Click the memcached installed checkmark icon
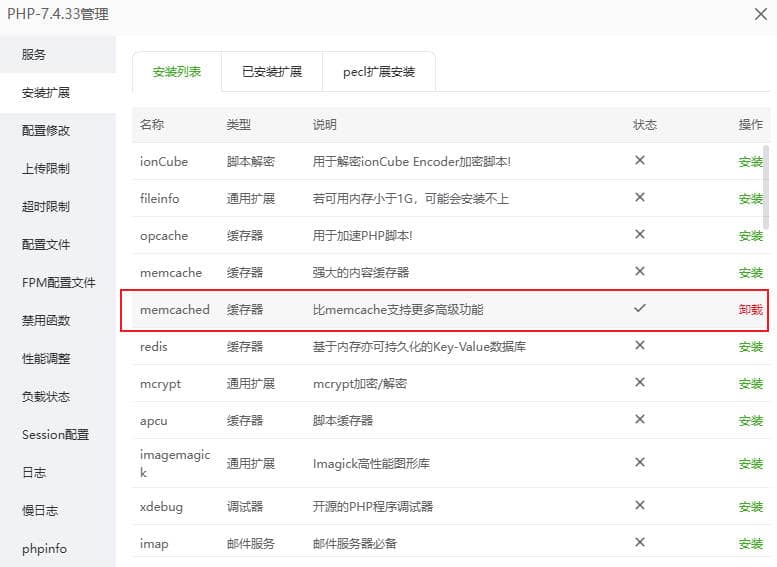This screenshot has width=777, height=567. pyautogui.click(x=640, y=308)
